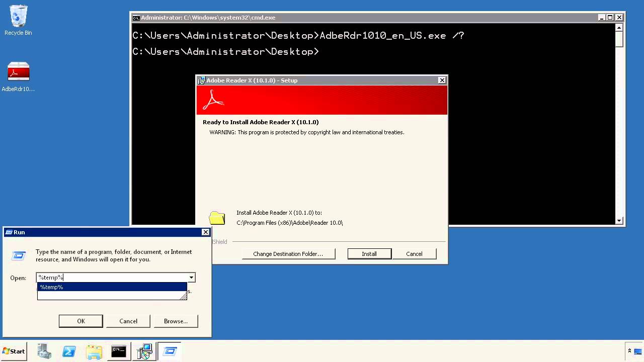
Task: Open Server Manager from the taskbar
Action: [44, 351]
